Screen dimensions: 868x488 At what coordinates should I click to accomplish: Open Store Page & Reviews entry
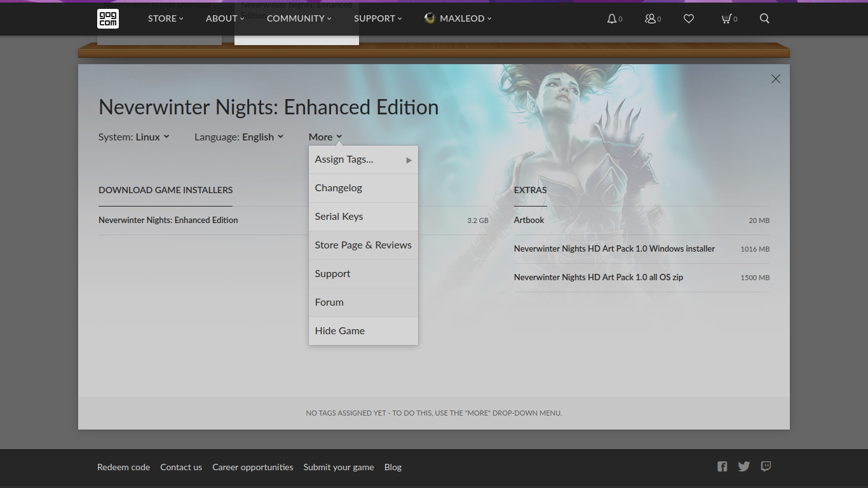[x=363, y=245]
